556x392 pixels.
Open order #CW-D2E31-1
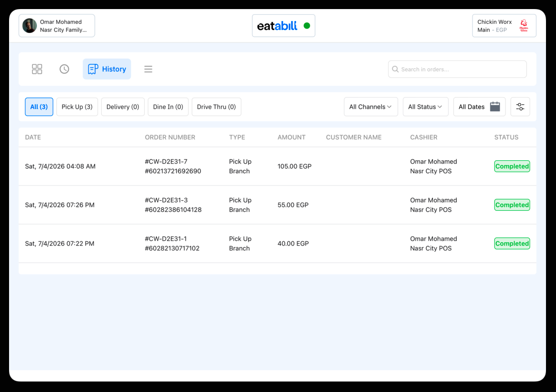click(x=277, y=244)
